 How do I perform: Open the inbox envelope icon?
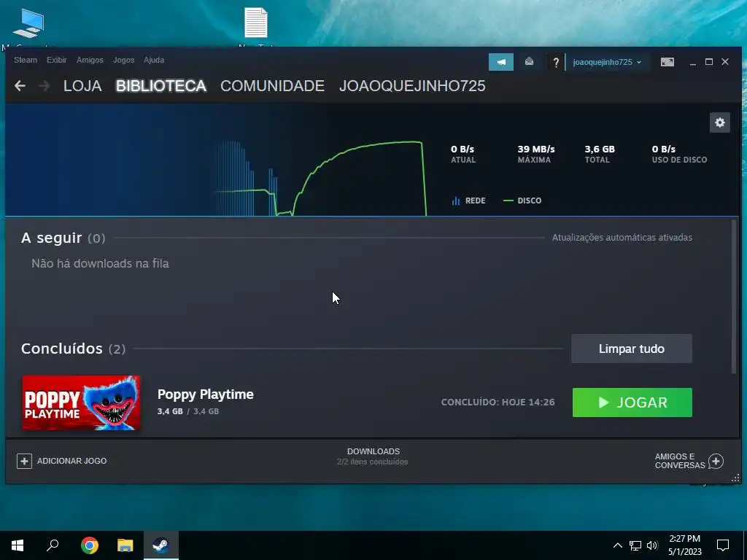(529, 62)
